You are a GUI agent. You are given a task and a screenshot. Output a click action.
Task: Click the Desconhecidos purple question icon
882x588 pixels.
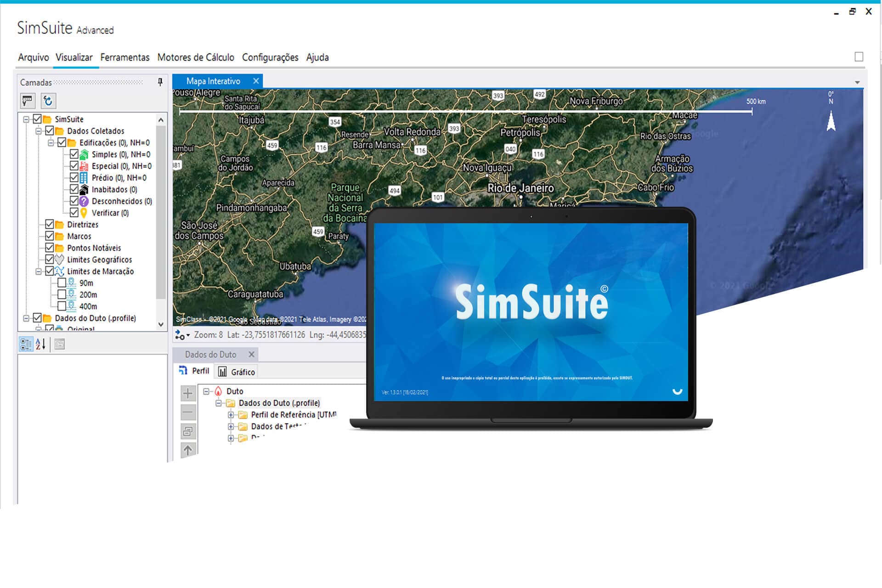click(84, 201)
